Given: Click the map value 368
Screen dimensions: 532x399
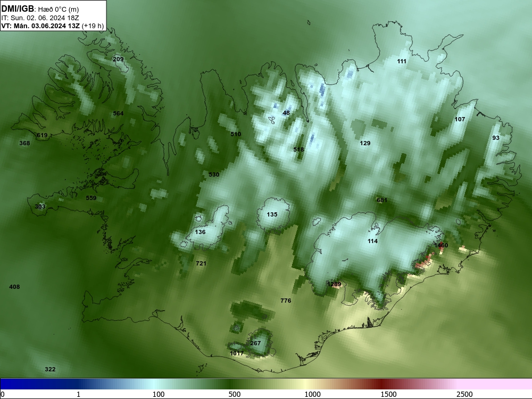Looking at the screenshot, I should click(24, 143).
